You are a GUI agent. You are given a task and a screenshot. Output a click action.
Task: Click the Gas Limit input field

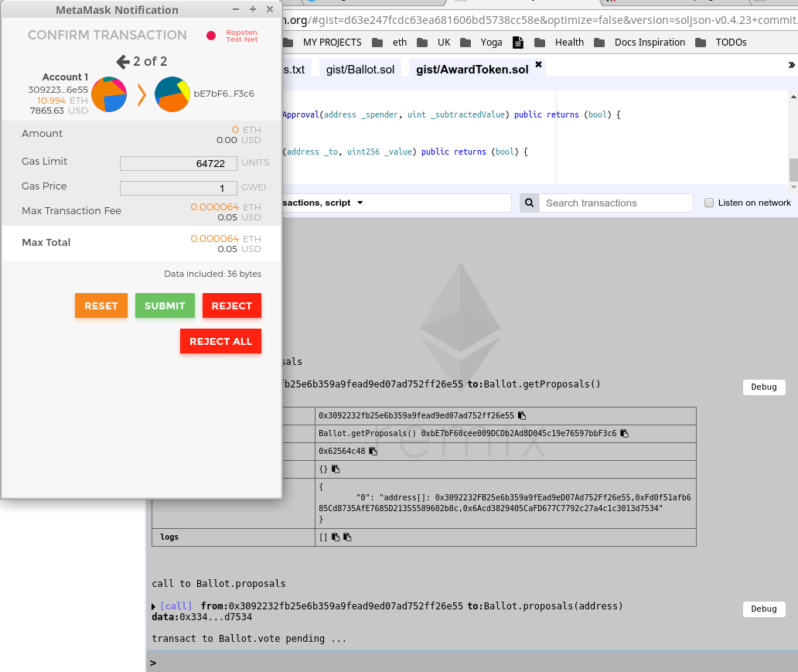click(178, 163)
